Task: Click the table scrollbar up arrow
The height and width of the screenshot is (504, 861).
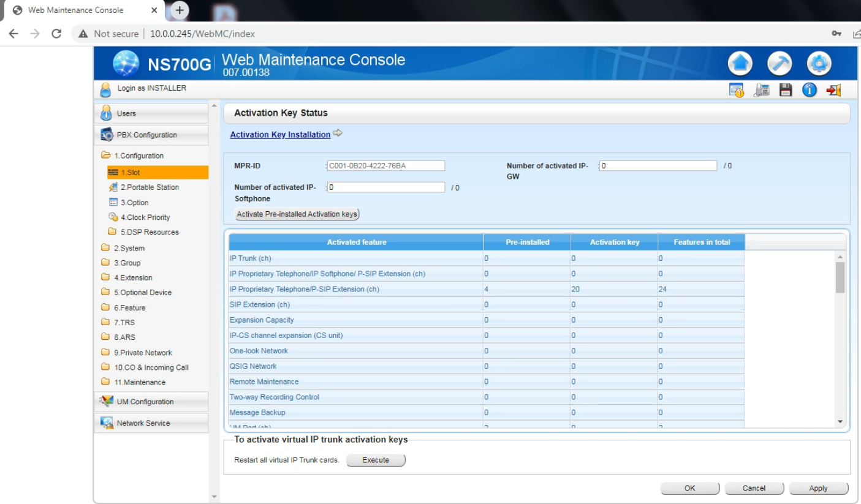Action: click(x=840, y=257)
